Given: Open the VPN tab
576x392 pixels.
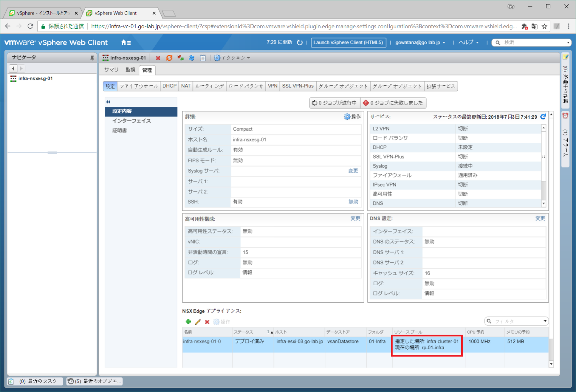Looking at the screenshot, I should [273, 86].
